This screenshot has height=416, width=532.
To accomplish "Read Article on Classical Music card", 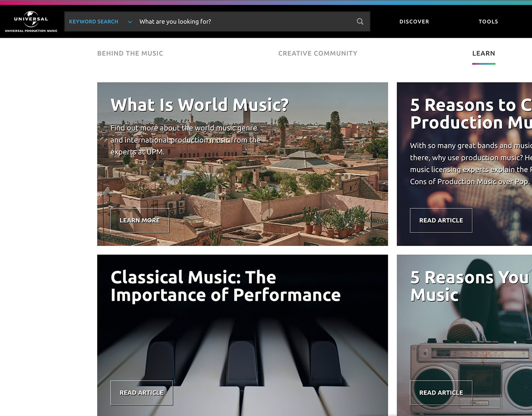I will [141, 392].
